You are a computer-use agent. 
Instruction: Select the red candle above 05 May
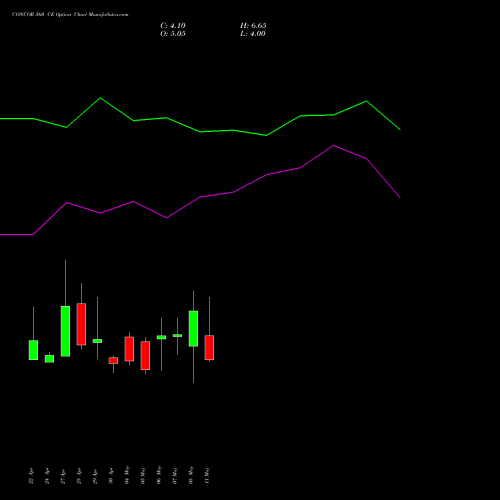click(145, 355)
